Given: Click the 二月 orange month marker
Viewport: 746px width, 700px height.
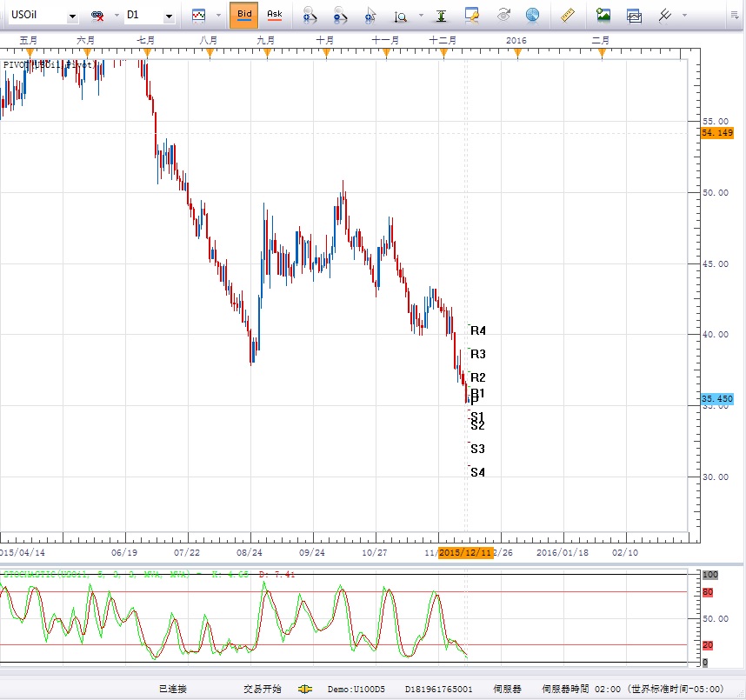Looking at the screenshot, I should 602,53.
